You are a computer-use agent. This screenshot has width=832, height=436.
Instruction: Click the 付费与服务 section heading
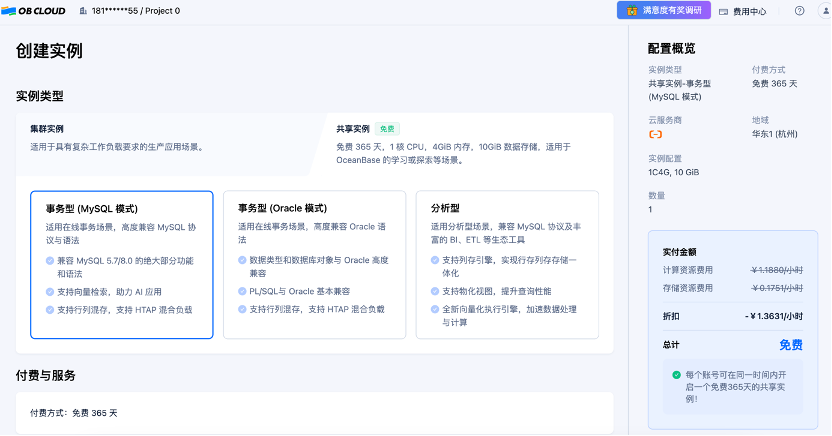pos(46,376)
